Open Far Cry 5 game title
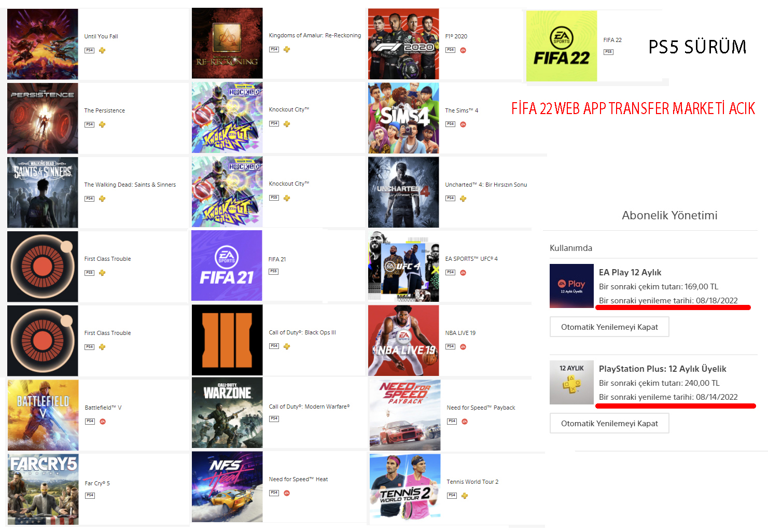 (97, 483)
